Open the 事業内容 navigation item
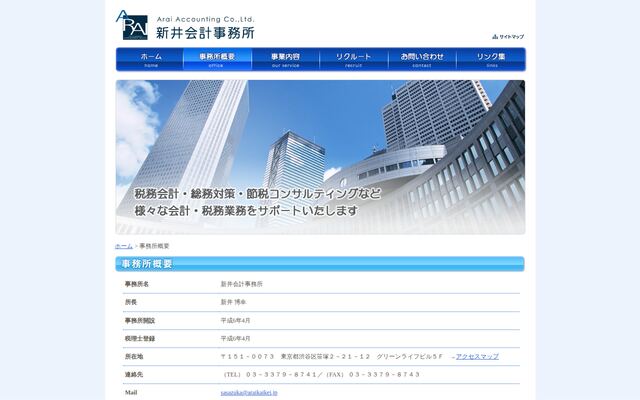 tap(286, 59)
